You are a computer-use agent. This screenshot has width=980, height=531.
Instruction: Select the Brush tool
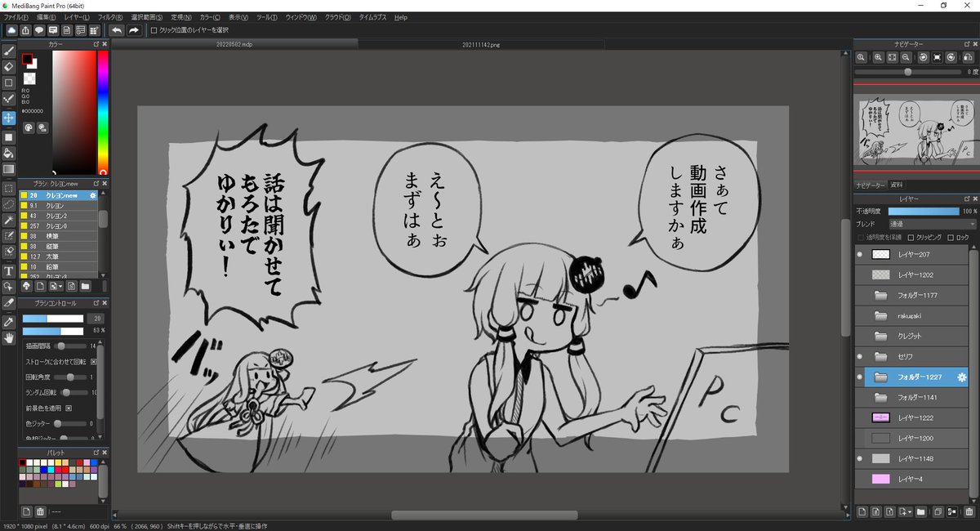click(8, 51)
